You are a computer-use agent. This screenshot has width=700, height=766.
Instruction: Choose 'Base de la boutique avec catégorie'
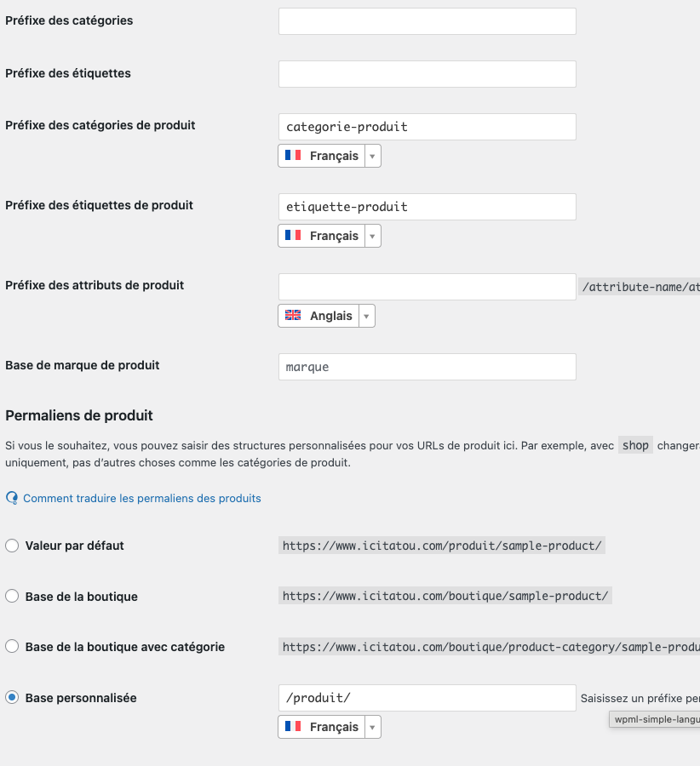click(x=12, y=647)
